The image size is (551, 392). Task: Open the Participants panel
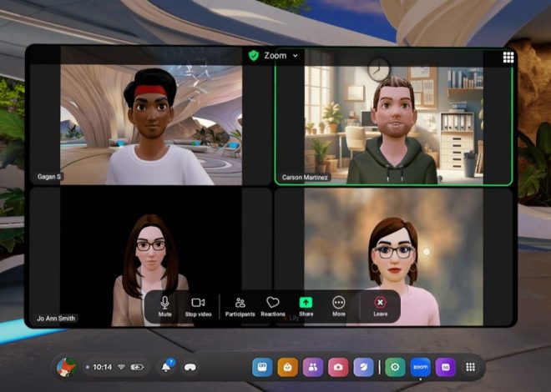tap(240, 306)
